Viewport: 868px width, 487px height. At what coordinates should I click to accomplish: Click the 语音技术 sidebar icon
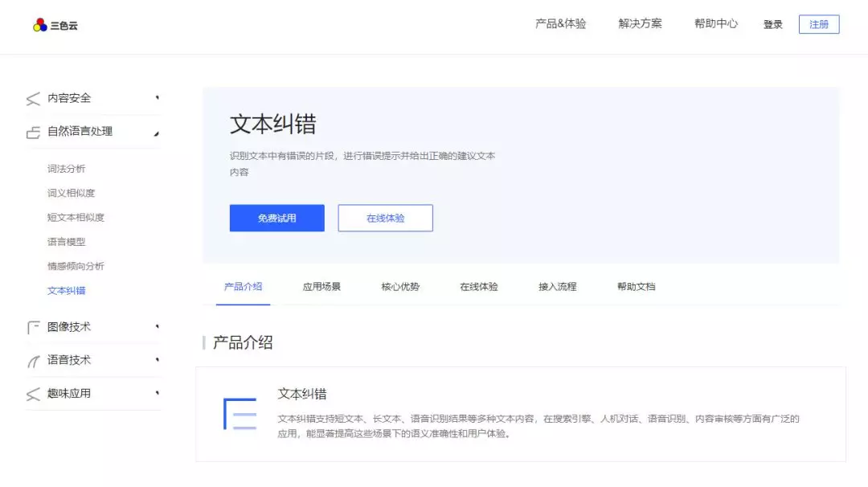click(x=33, y=362)
